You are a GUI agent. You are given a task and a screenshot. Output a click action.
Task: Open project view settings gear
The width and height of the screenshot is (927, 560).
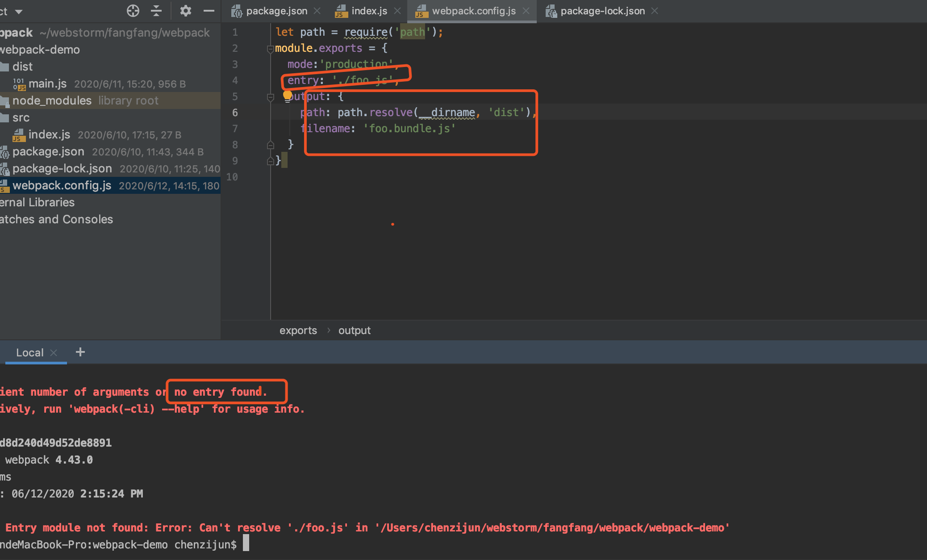pos(186,11)
